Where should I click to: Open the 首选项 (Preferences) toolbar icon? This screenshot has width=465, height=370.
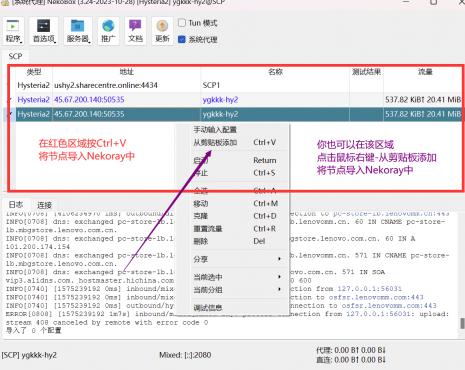tap(44, 31)
